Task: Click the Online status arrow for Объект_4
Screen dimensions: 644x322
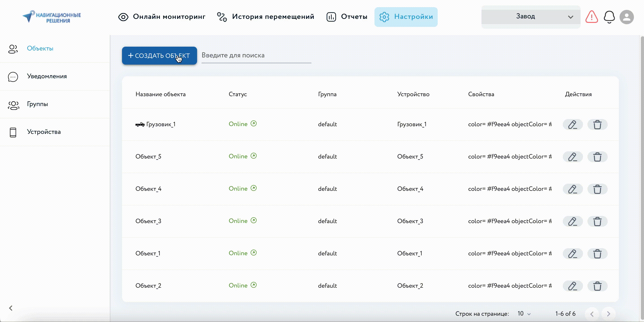Action: coord(254,188)
